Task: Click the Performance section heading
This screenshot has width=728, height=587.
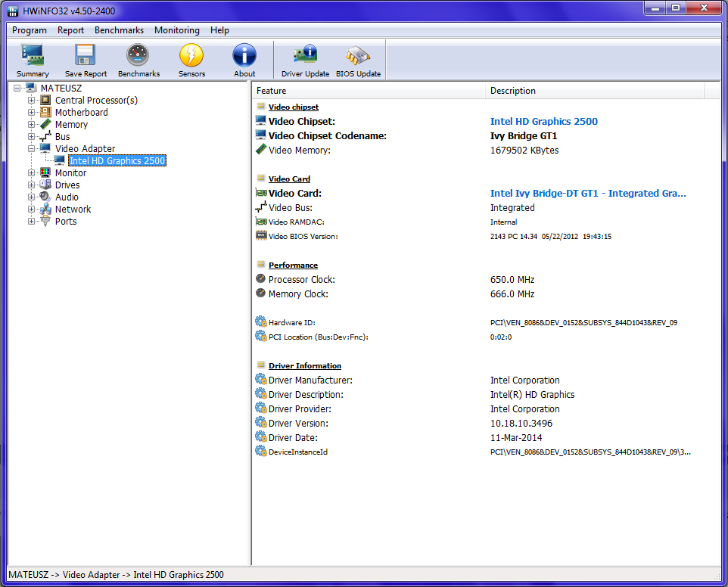Action: tap(293, 265)
